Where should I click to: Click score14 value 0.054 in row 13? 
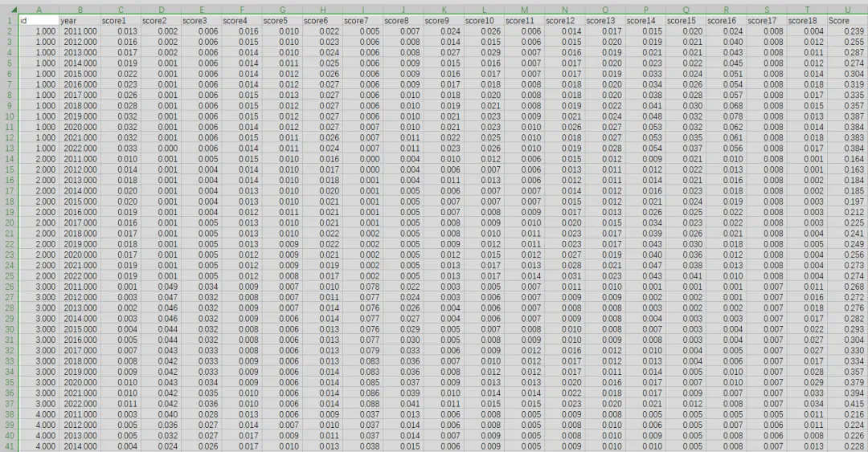tap(645, 149)
